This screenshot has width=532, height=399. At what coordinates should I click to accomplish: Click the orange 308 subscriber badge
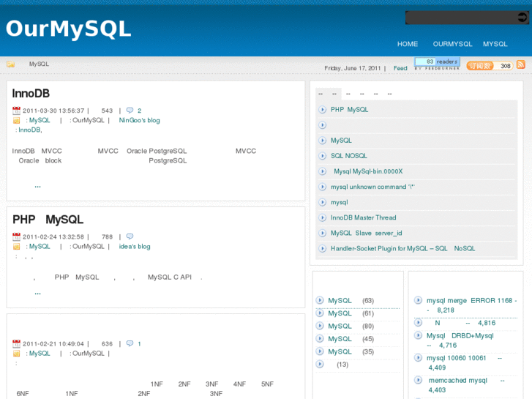(490, 66)
